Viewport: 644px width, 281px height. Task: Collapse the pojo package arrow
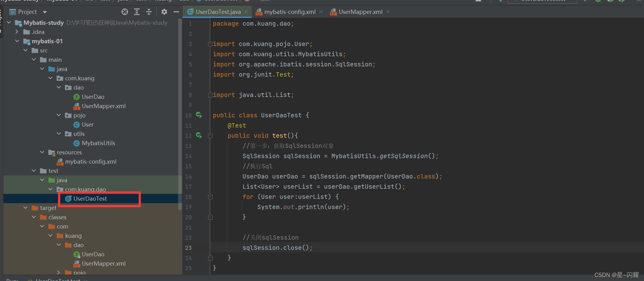[59, 115]
